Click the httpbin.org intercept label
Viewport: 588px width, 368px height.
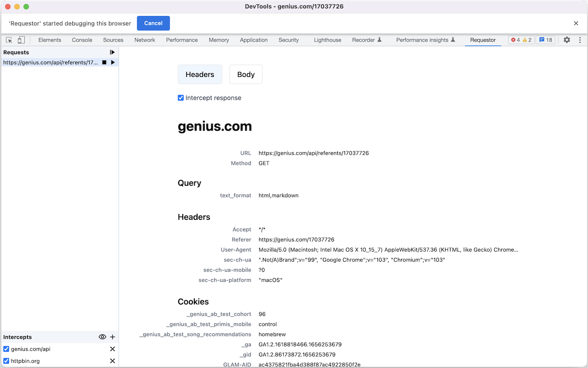coord(25,361)
